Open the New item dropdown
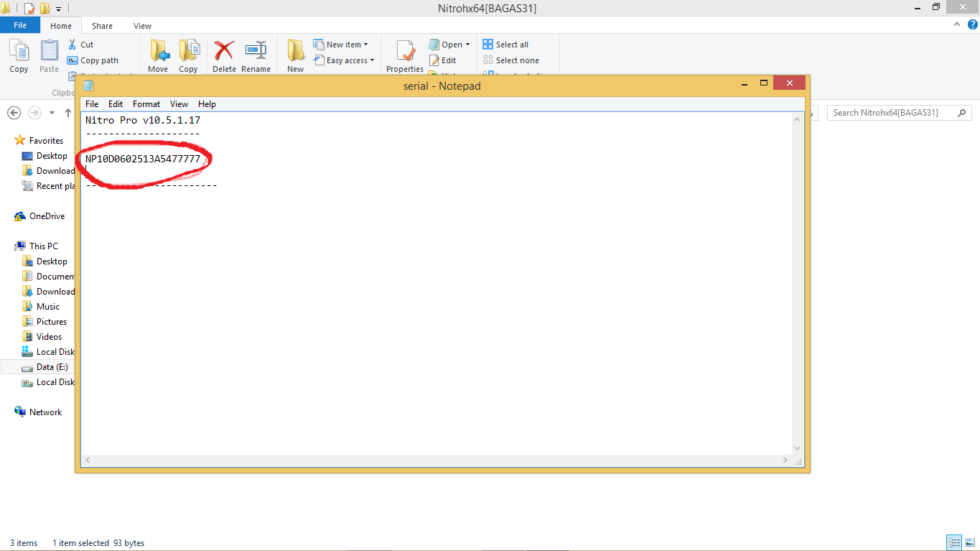This screenshot has height=551, width=980. (341, 45)
